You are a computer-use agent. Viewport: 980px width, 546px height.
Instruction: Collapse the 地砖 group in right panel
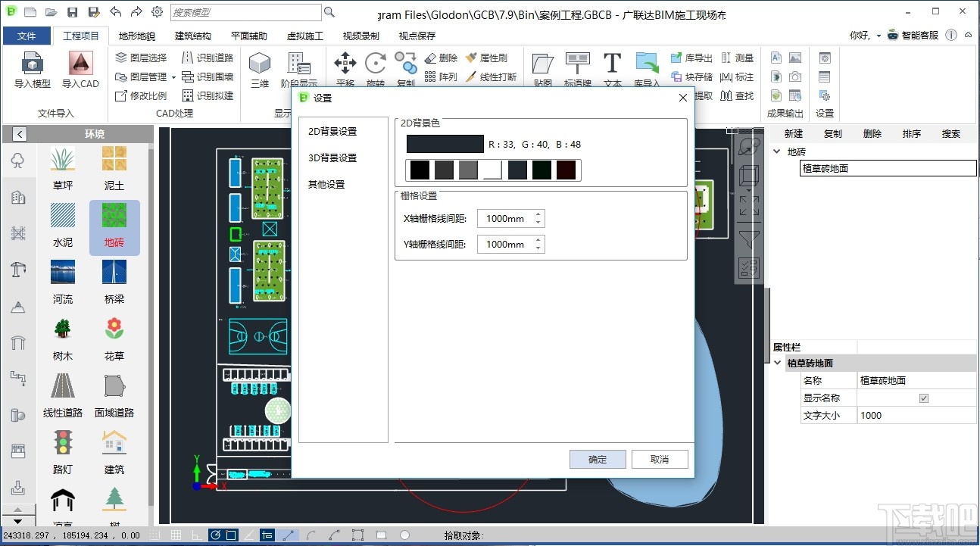click(775, 151)
